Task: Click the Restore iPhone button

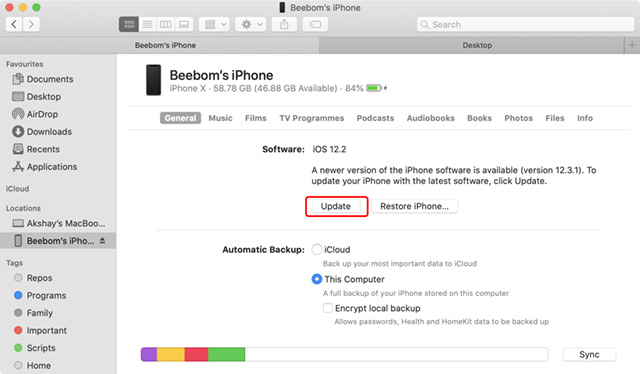Action: click(414, 206)
